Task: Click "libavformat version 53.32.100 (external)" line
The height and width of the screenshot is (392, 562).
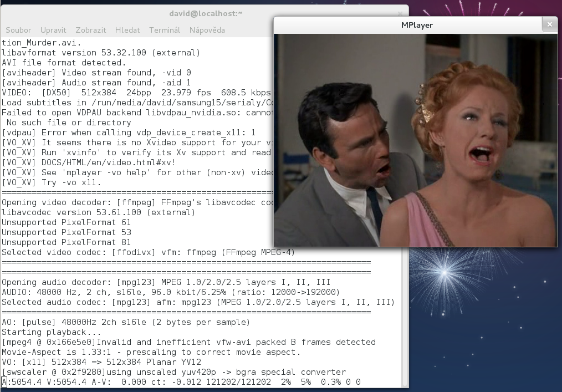Action: click(101, 53)
